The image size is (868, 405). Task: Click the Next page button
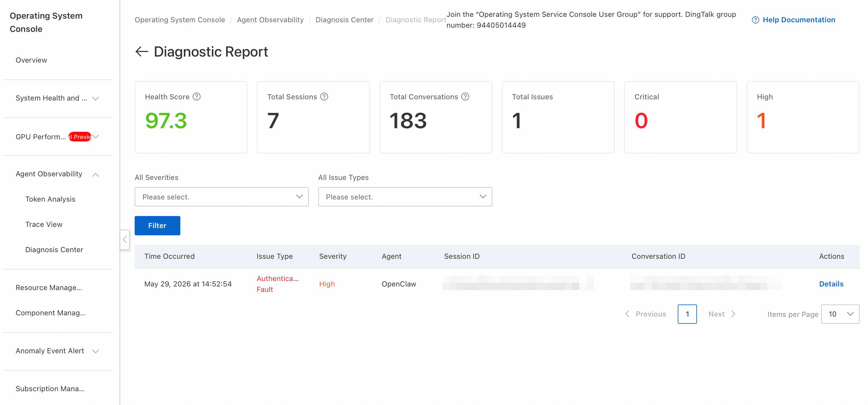(722, 314)
